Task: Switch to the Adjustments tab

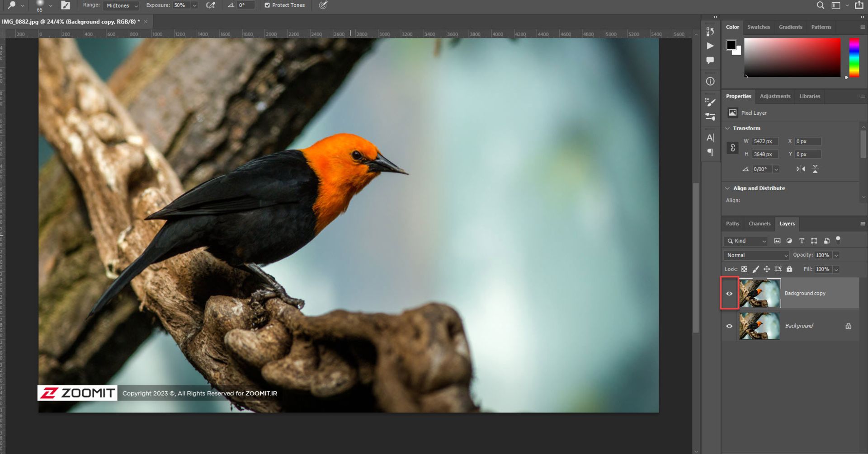Action: pos(775,96)
